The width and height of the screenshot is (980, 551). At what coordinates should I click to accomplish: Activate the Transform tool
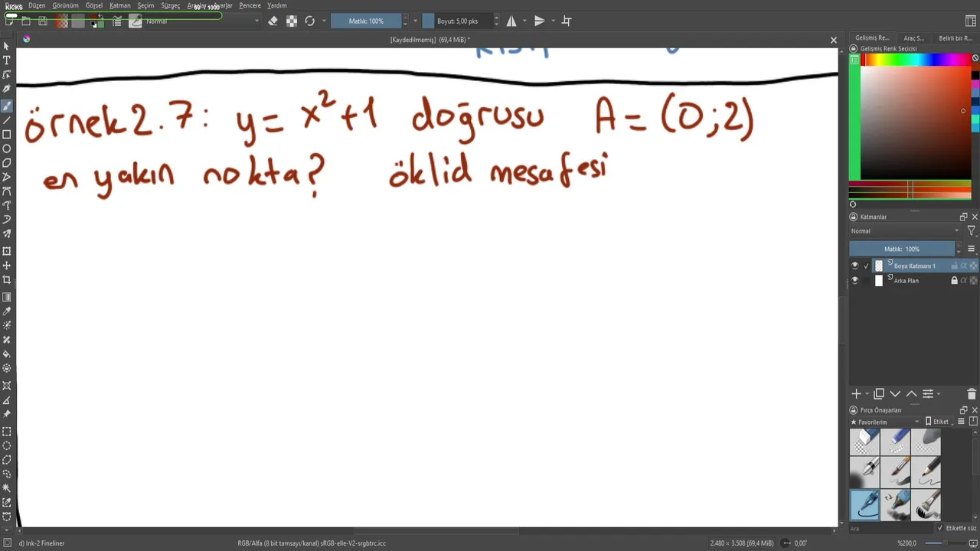[x=7, y=251]
